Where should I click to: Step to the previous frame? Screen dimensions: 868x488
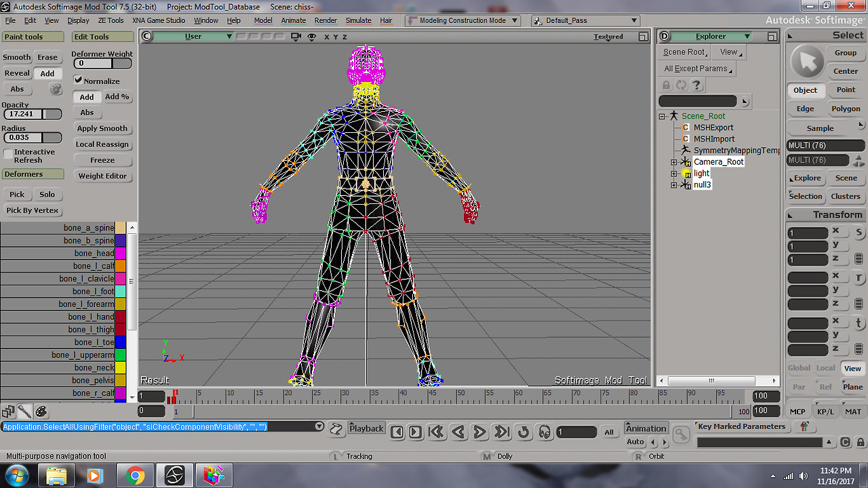pos(397,432)
